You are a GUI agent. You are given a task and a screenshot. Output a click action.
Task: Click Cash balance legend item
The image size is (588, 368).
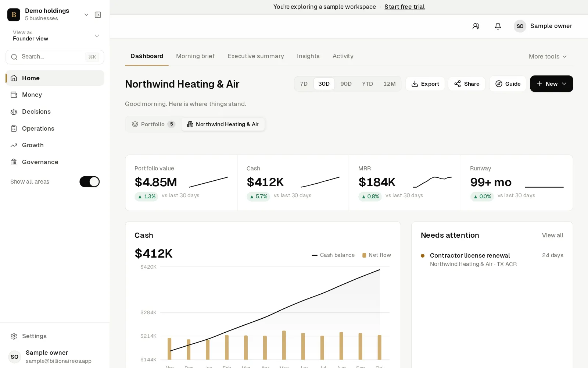pos(333,255)
